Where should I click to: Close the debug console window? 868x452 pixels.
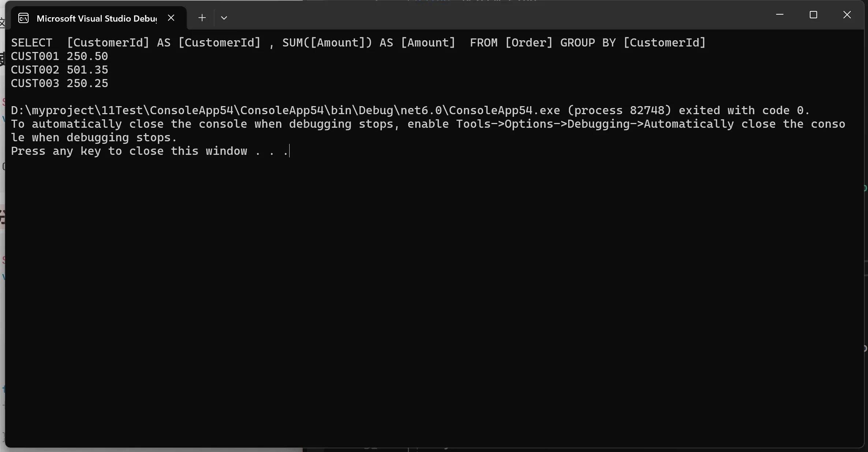(x=847, y=15)
